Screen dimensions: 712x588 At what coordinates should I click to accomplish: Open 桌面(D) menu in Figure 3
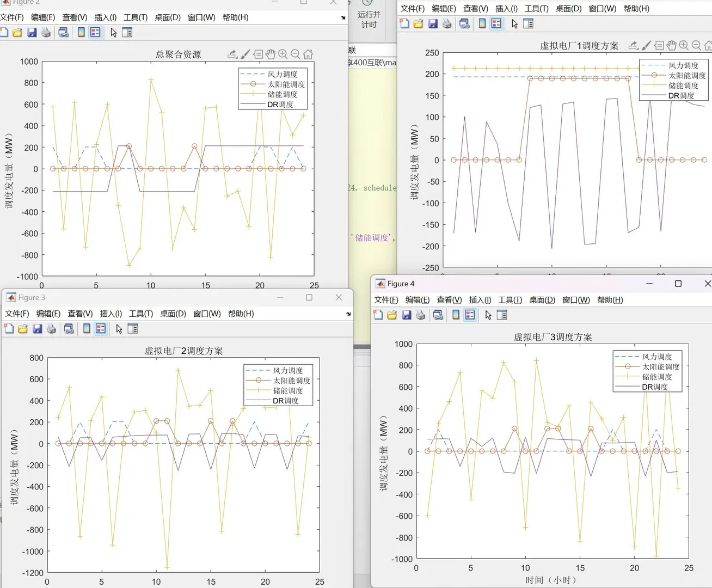pyautogui.click(x=173, y=314)
